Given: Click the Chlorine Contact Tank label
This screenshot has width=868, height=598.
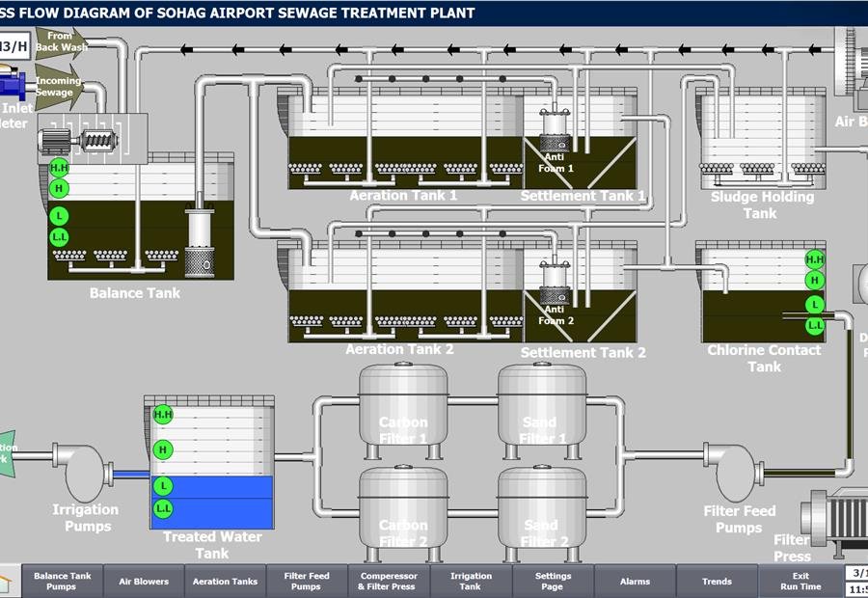Looking at the screenshot, I should point(764,358).
